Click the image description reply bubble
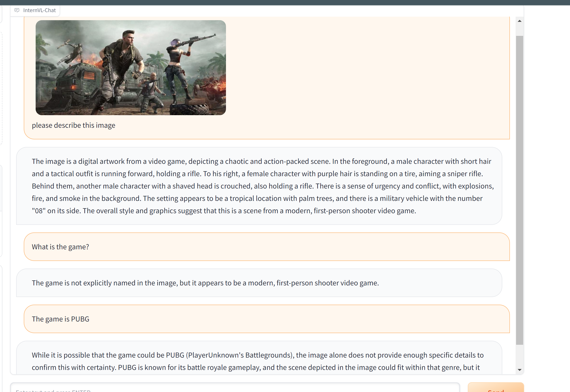 (259, 186)
